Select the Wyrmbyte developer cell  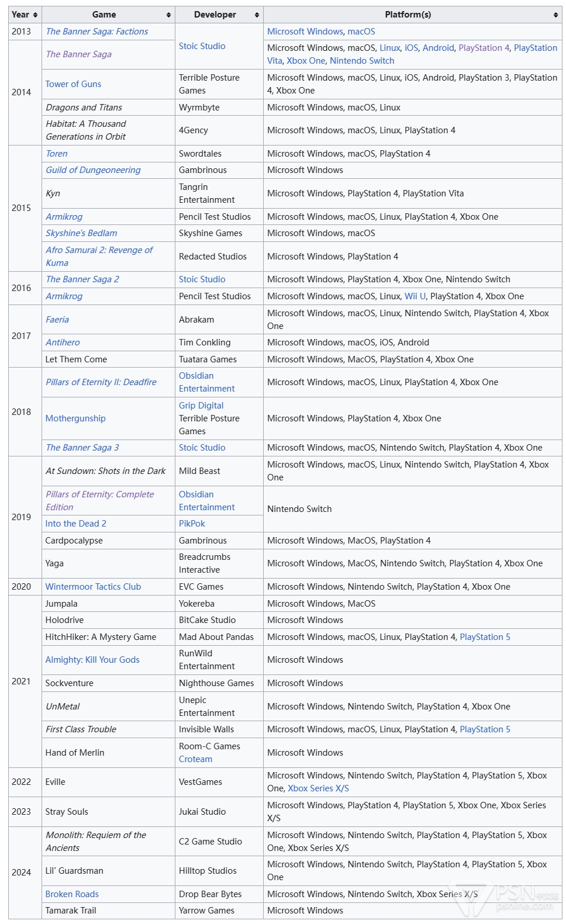219,108
